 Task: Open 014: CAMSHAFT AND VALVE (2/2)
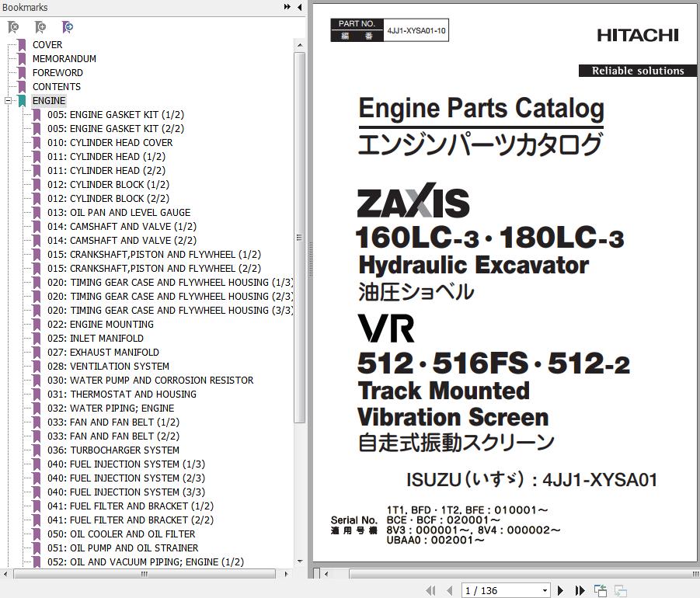pos(122,240)
